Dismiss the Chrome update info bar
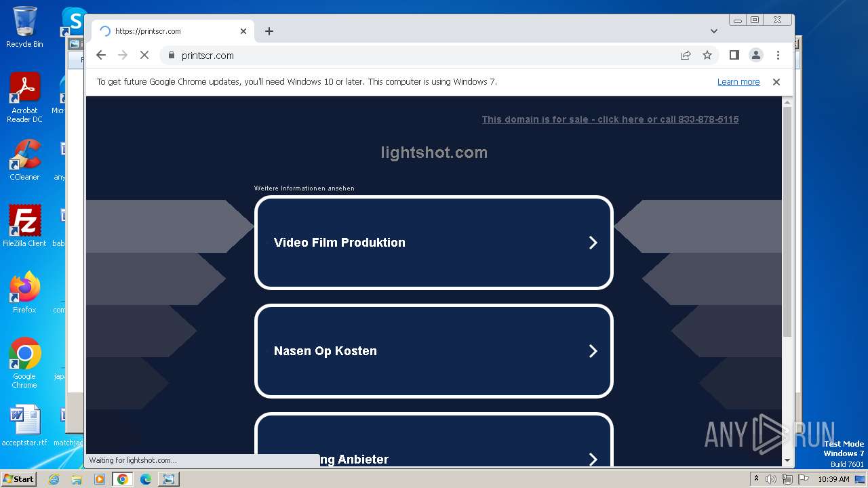Image resolution: width=868 pixels, height=488 pixels. [776, 82]
